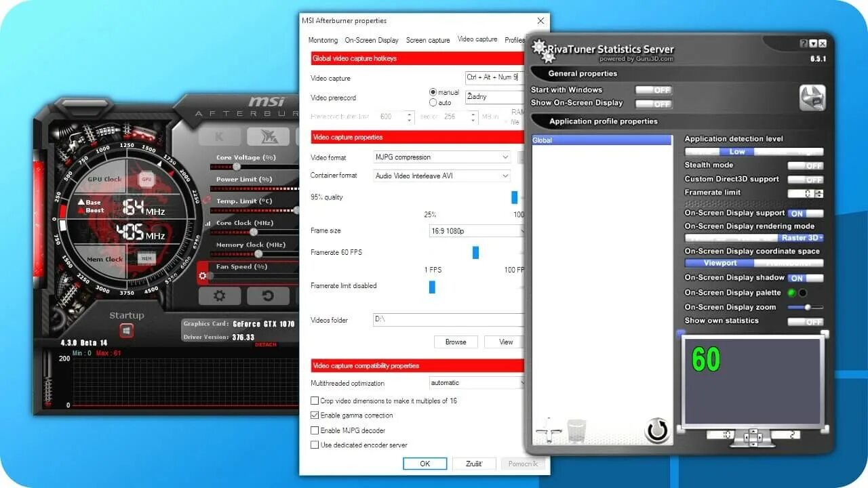Click the Framerate limit stepper arrows

(x=819, y=193)
